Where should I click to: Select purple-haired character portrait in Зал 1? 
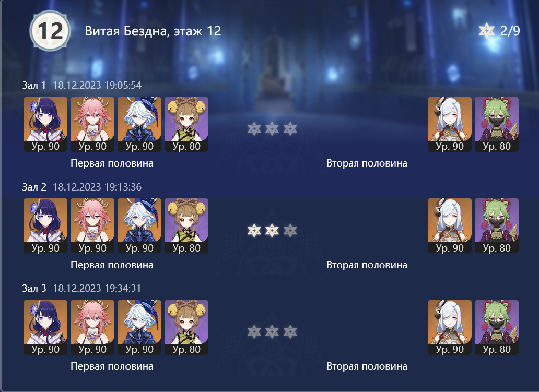pos(45,124)
